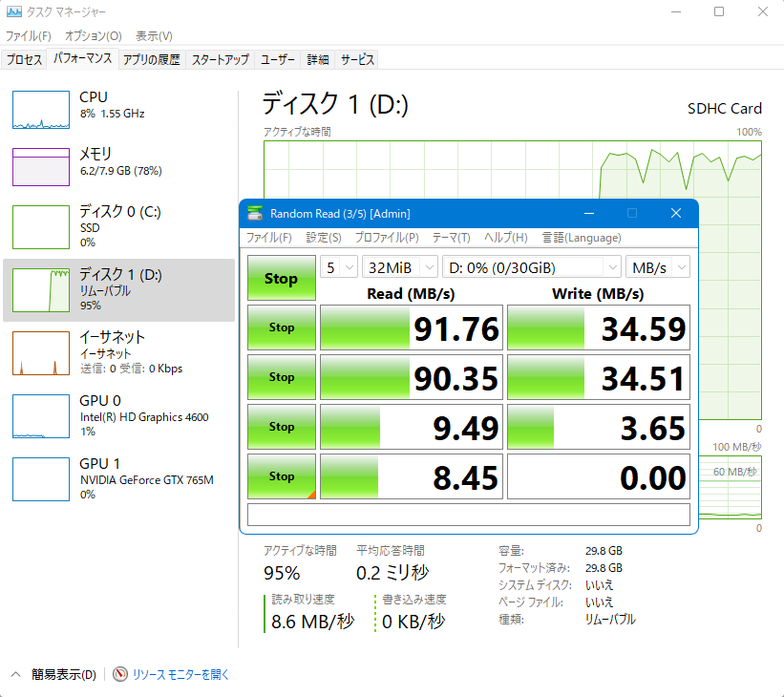Select ディスク 1 (D:) removable entry

pos(119,290)
